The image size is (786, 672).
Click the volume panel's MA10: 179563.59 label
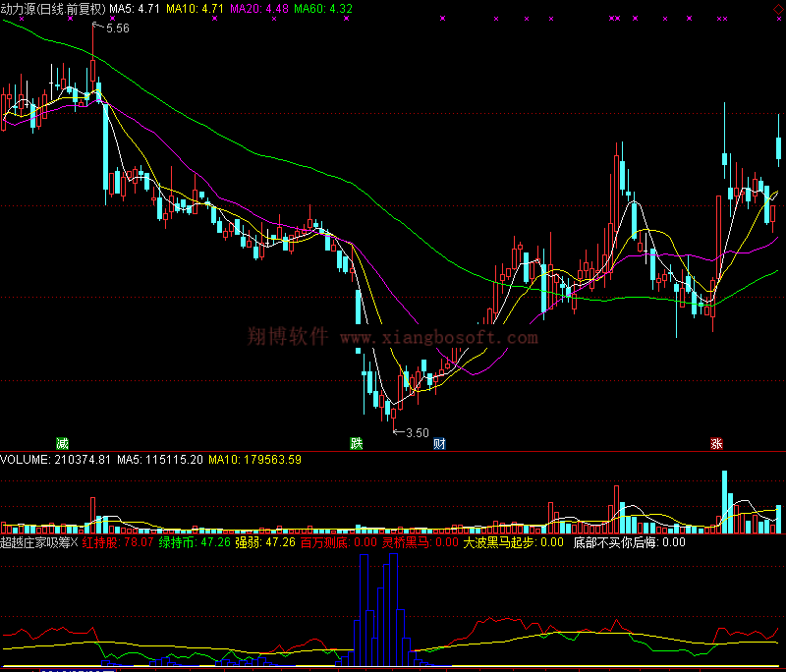[254, 459]
